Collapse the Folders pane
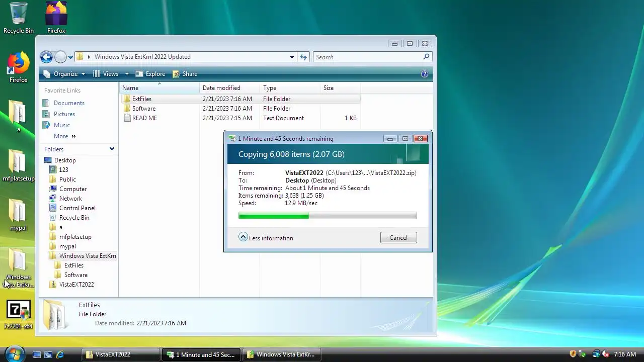 click(112, 149)
